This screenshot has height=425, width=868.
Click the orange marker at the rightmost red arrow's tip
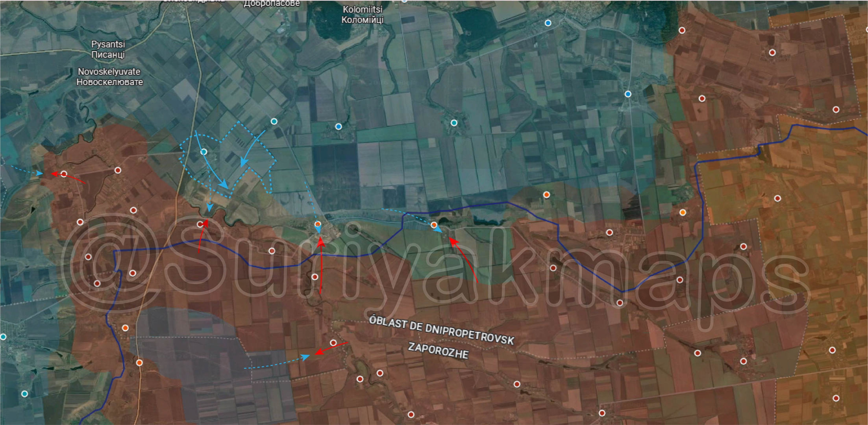433,225
